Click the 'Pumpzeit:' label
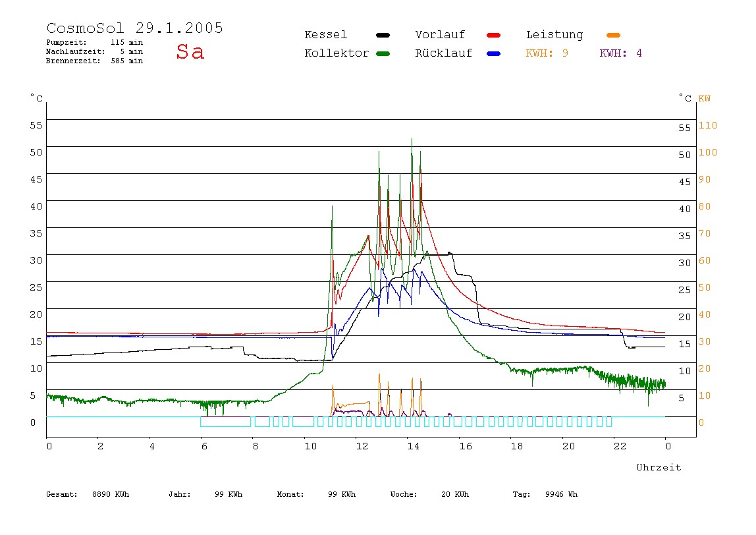Viewport: 756px width, 535px height. tap(67, 42)
